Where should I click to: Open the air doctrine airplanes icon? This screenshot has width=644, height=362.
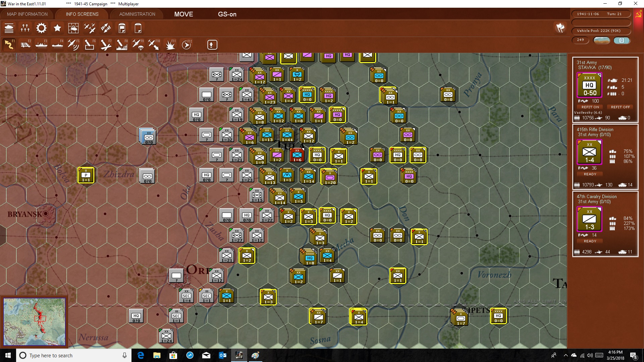click(x=90, y=28)
